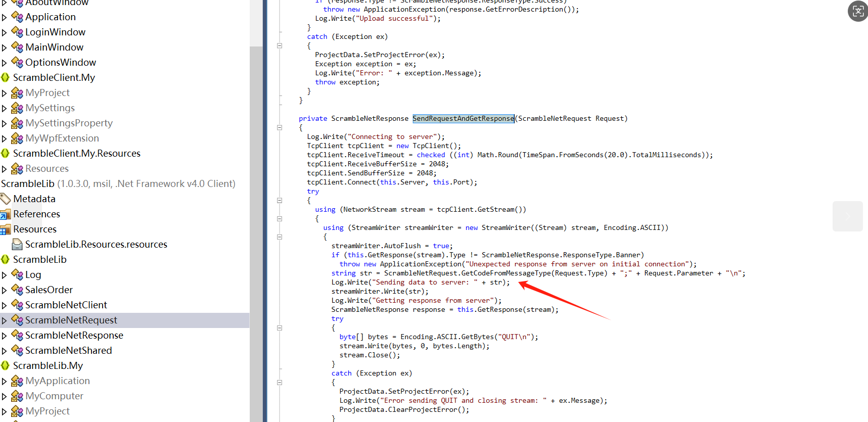Click GetCodeFromMessageType in the code
The width and height of the screenshot is (868, 422).
click(506, 273)
